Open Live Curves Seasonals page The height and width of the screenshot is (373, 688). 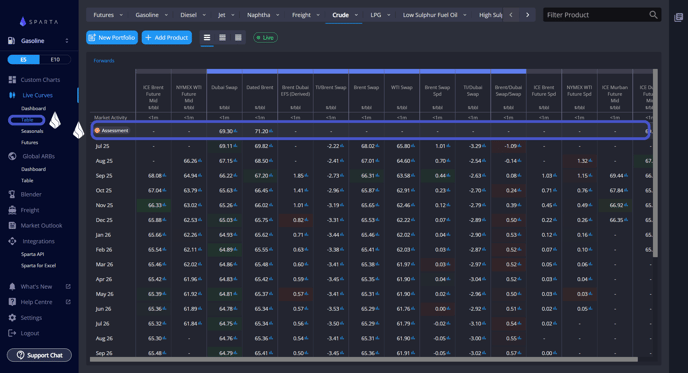click(32, 131)
